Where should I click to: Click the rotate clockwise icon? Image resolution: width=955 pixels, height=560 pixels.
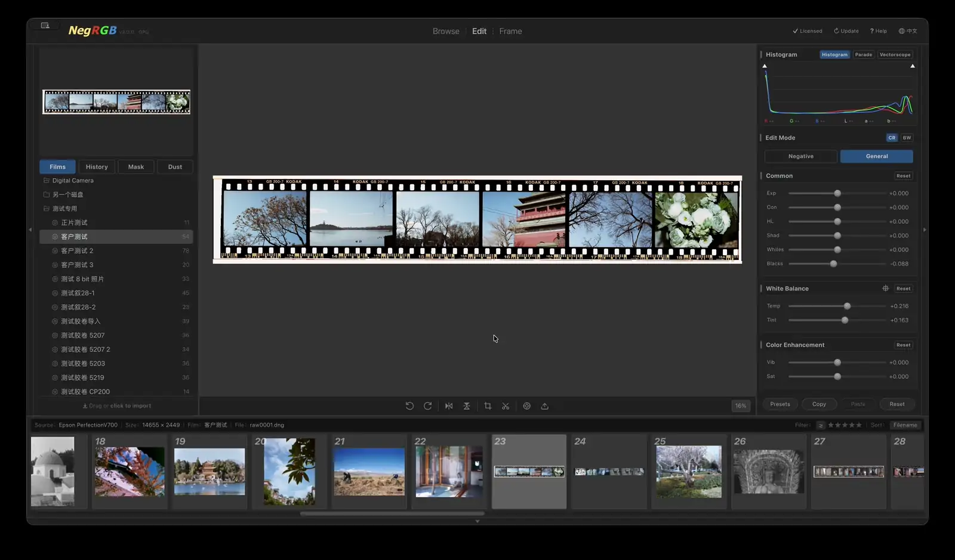pos(427,406)
